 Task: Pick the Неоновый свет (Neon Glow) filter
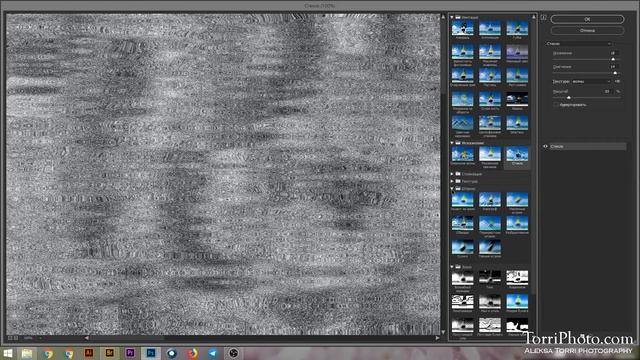[517, 52]
